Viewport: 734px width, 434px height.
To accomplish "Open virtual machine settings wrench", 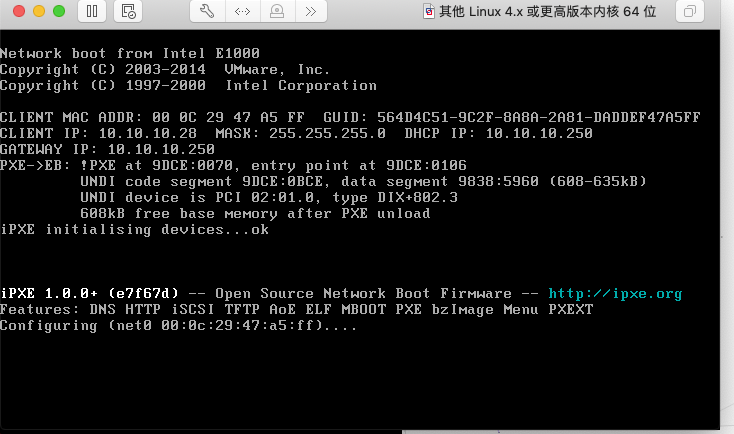I will [207, 11].
